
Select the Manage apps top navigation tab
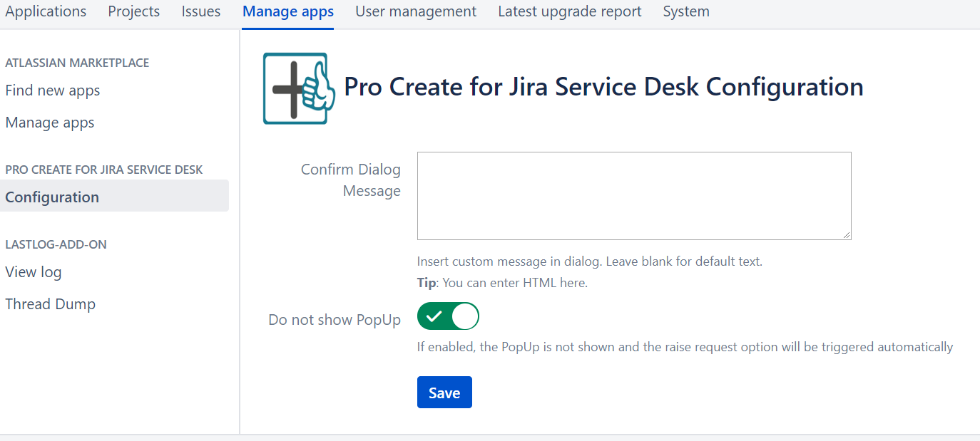click(288, 11)
